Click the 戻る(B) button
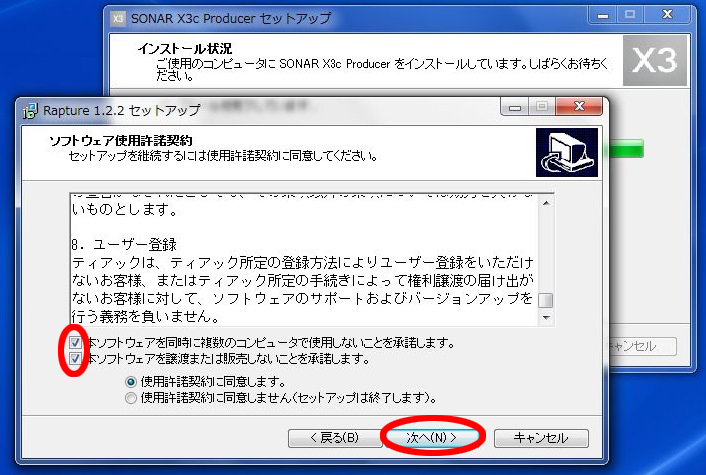This screenshot has width=706, height=475. 335,438
